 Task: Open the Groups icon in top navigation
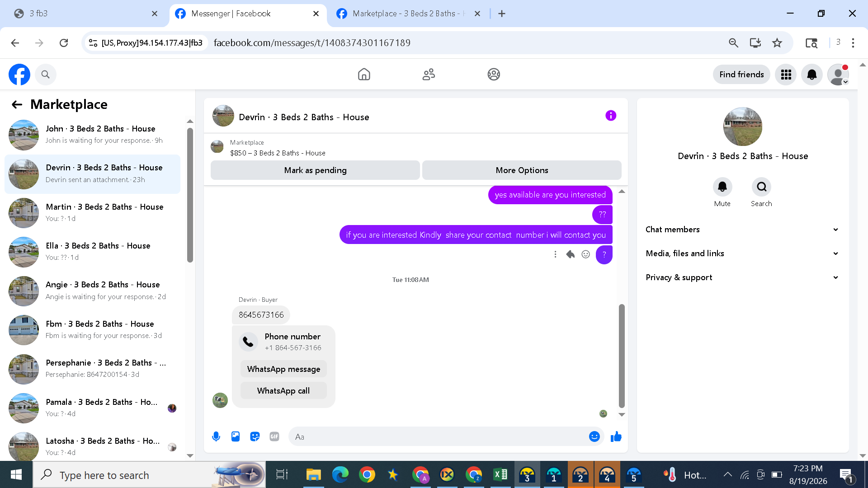click(x=494, y=74)
